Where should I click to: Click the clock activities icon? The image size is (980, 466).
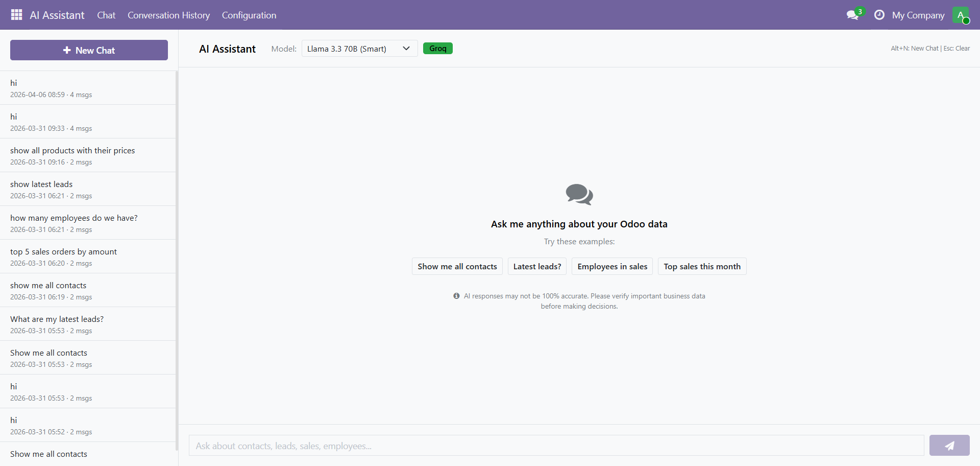[x=879, y=15]
